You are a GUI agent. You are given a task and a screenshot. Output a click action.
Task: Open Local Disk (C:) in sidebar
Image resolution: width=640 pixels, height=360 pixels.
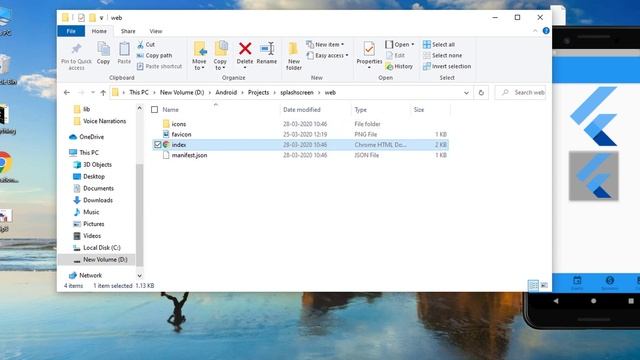tap(102, 247)
